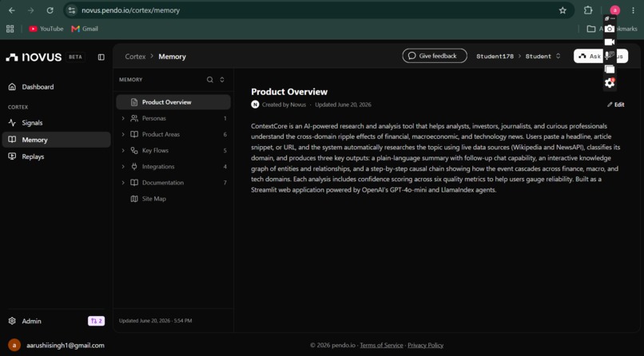Expand the Personas chevron
The image size is (644, 356).
[123, 118]
